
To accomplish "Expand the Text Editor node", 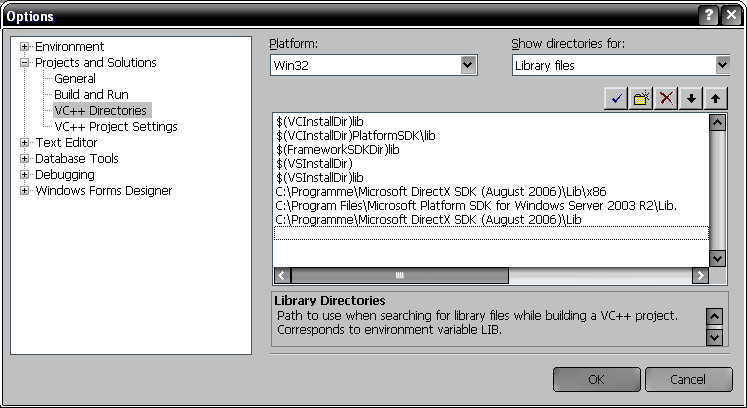I will [25, 143].
